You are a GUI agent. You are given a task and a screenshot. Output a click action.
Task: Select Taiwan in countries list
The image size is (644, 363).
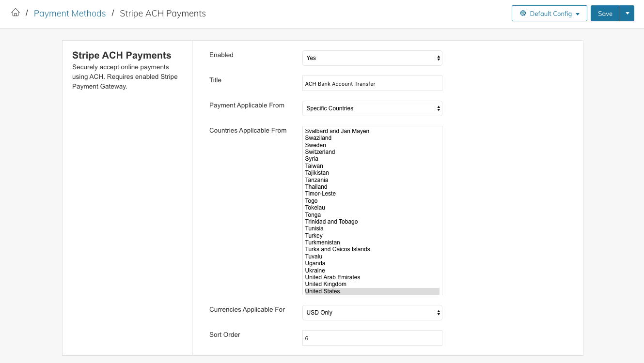point(371,166)
